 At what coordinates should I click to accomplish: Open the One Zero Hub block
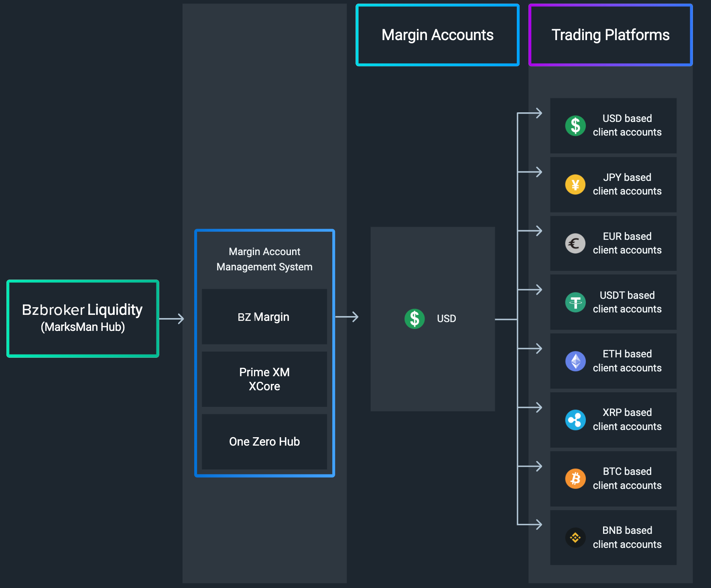[264, 442]
